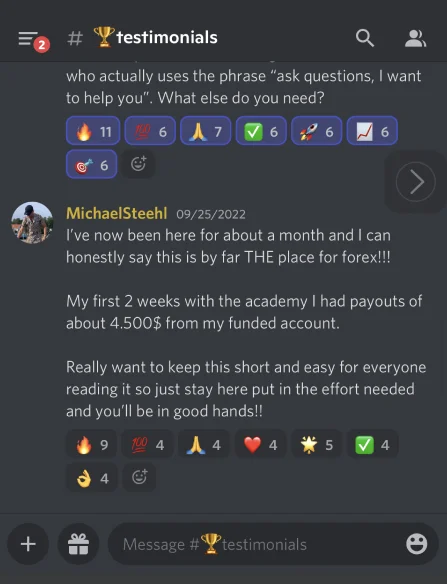Image resolution: width=447 pixels, height=584 pixels.
Task: Add reaction to the upper message
Action: coord(138,164)
